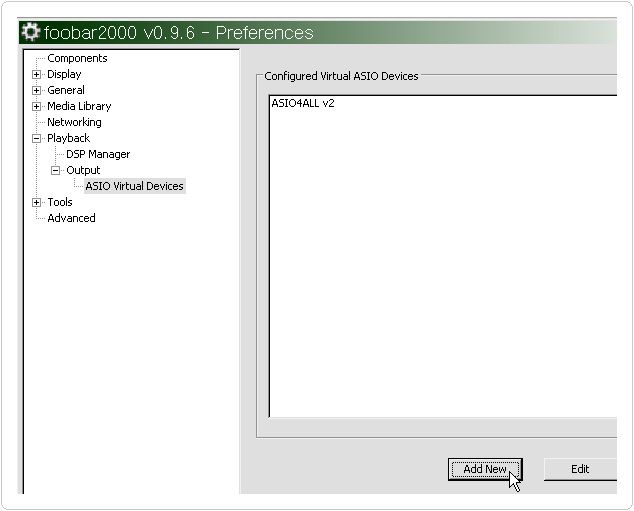Image resolution: width=634 pixels, height=511 pixels.
Task: Click the Add New button
Action: (x=485, y=469)
